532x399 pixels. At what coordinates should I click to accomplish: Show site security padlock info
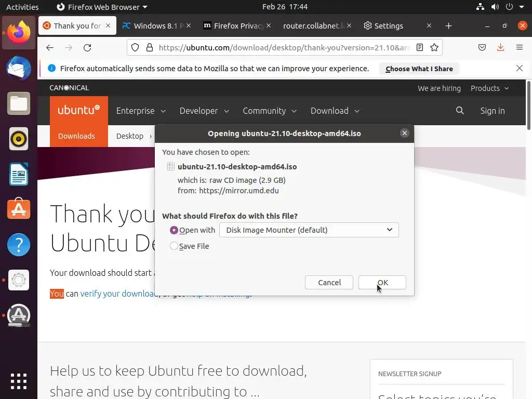tap(149, 47)
